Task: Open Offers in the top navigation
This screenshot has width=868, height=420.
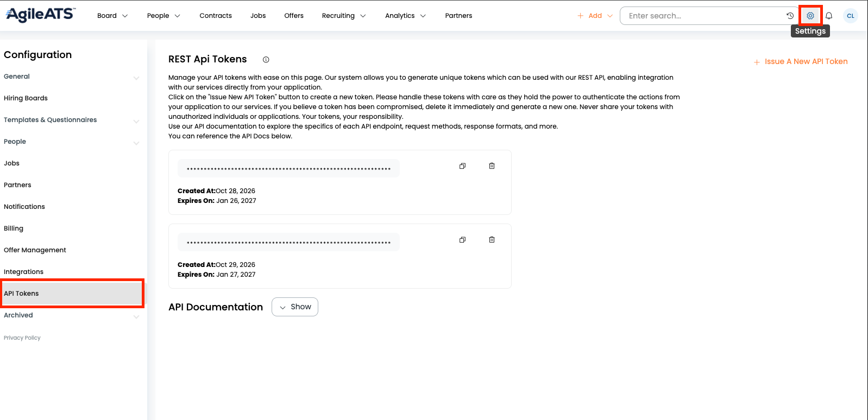Action: tap(294, 16)
